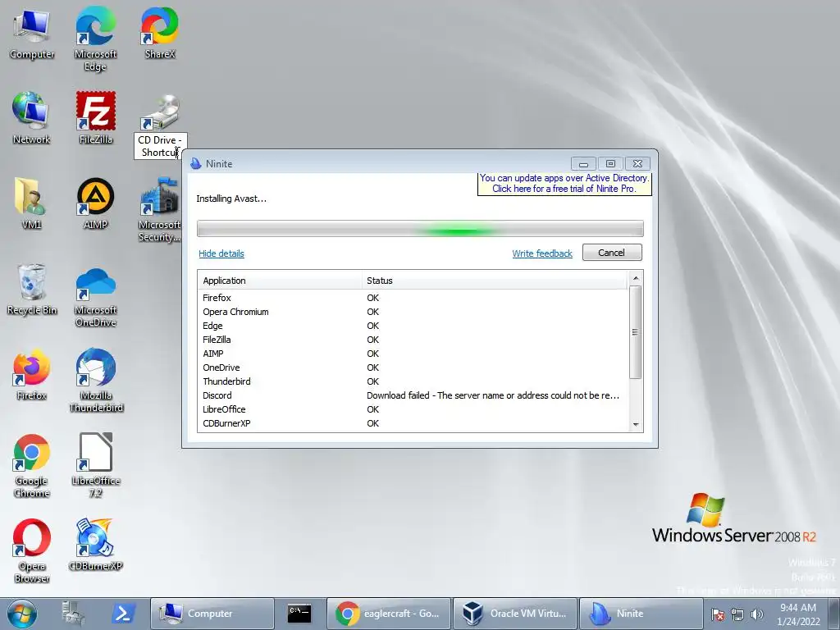Image resolution: width=840 pixels, height=630 pixels.
Task: Select the Network desktop icon
Action: 31,119
